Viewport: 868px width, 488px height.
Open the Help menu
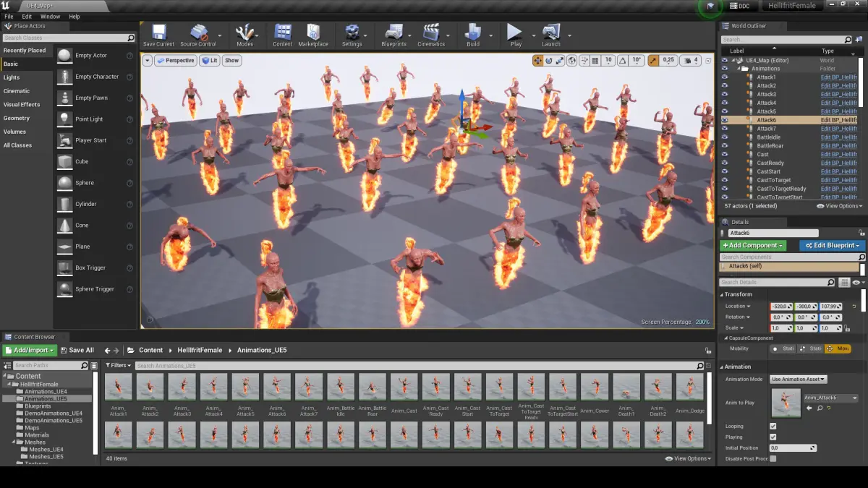tap(75, 16)
